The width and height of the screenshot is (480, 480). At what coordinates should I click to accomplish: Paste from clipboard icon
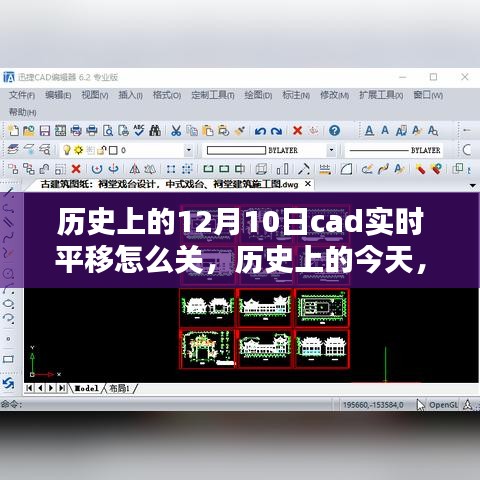click(x=207, y=130)
